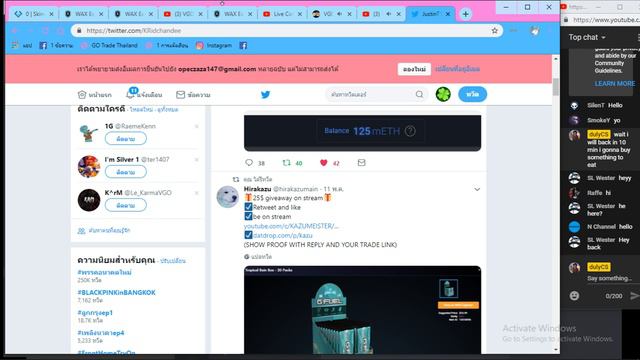Retweet the 125 mETH tweet
Viewport: 640px width, 360px height.
(x=287, y=163)
